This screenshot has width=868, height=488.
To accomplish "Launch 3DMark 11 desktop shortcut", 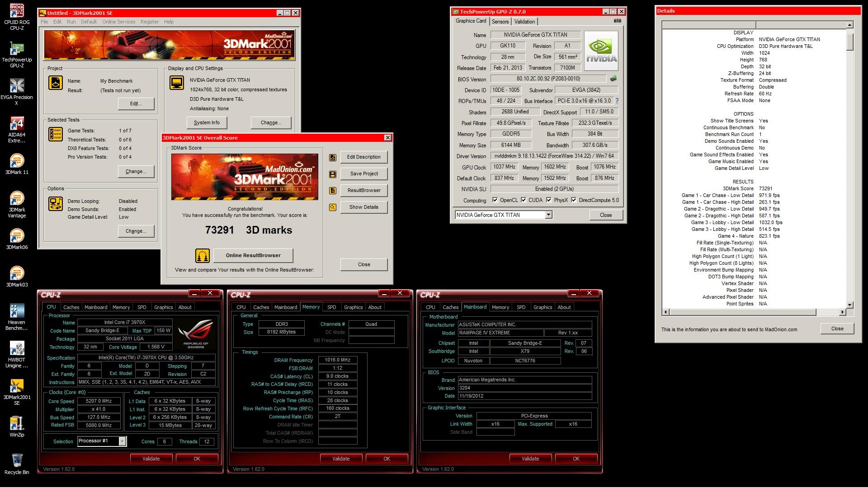I will tap(17, 164).
